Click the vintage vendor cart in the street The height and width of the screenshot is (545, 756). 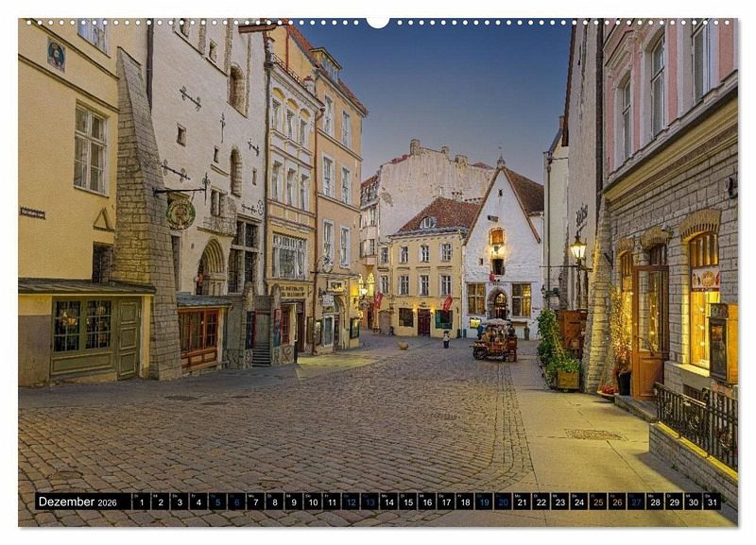pyautogui.click(x=494, y=341)
